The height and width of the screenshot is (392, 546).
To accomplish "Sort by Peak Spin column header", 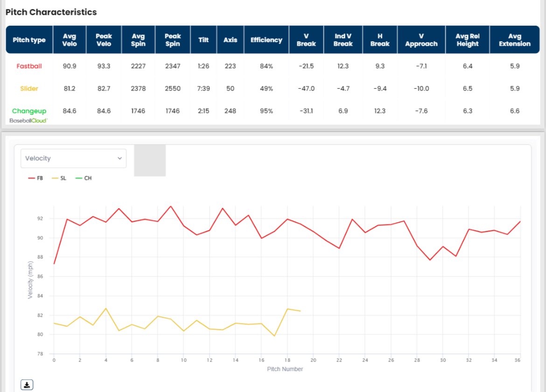I will pyautogui.click(x=173, y=40).
